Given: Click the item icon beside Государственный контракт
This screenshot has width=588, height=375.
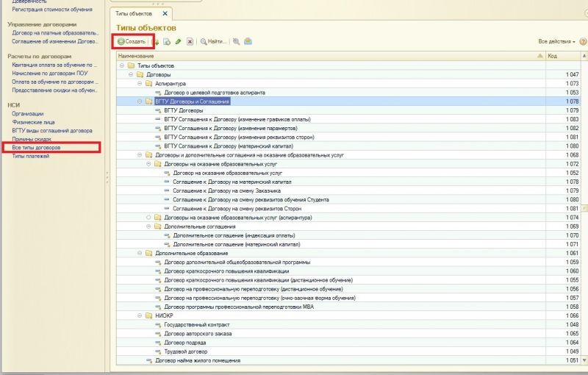Looking at the screenshot, I should [158, 325].
